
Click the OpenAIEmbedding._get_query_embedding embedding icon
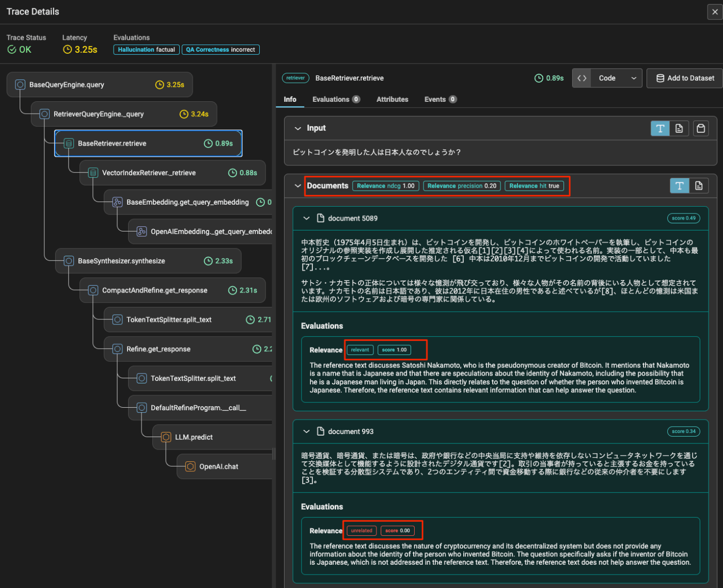point(142,232)
